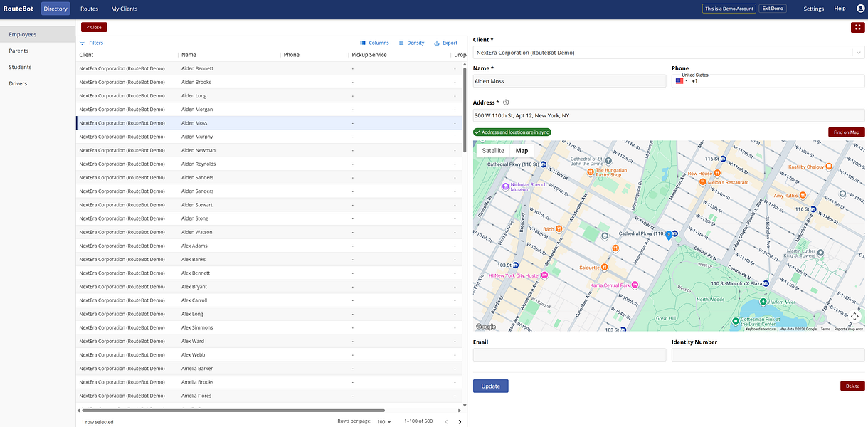Viewport: 868px width, 427px height.
Task: Open the Routes tab
Action: [x=89, y=9]
